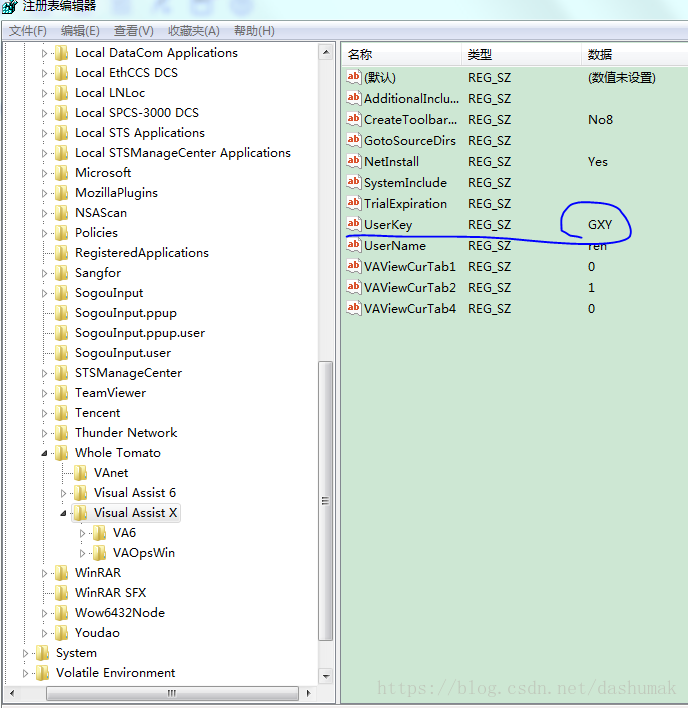Viewport: 688px width, 708px height.
Task: Expand the Visual Assist 6 node
Action: [63, 493]
